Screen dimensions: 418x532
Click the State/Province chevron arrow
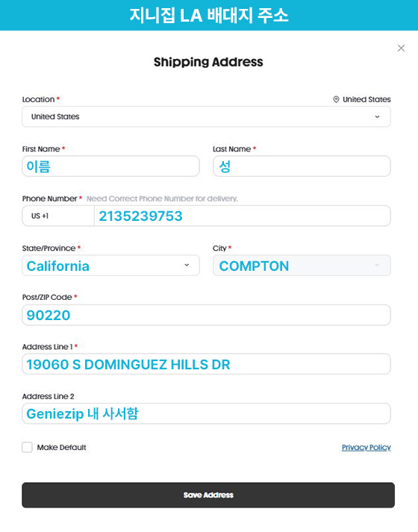click(187, 265)
